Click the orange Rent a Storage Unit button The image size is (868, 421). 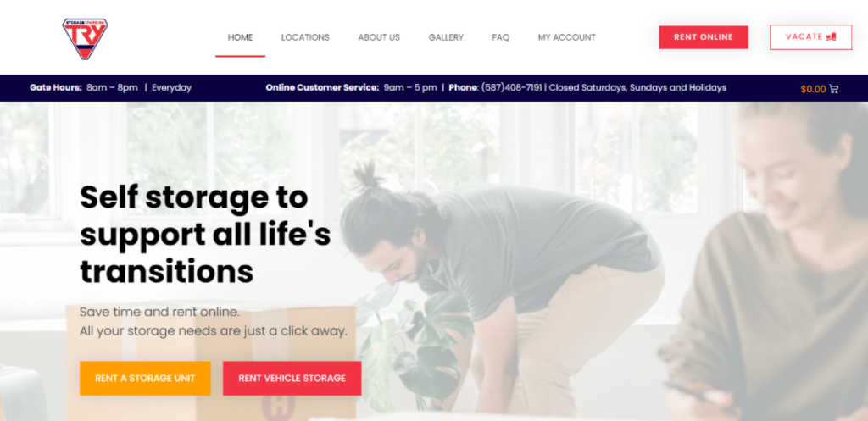click(x=145, y=379)
